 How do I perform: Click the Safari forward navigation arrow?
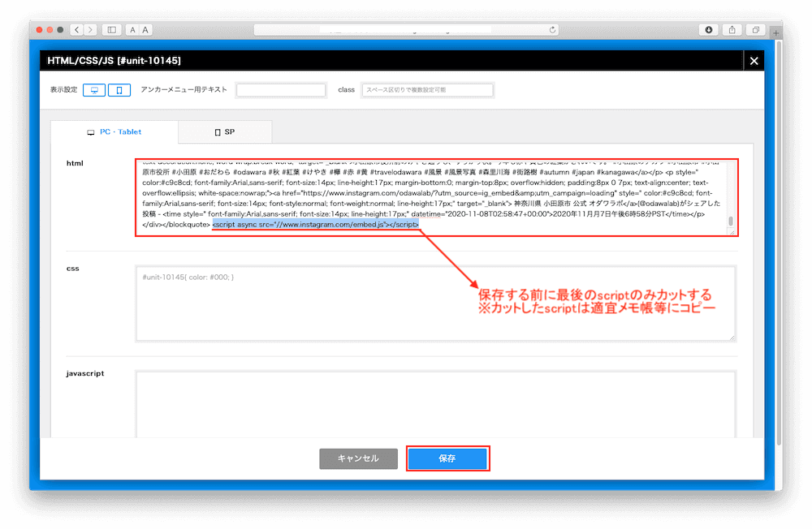tap(90, 30)
